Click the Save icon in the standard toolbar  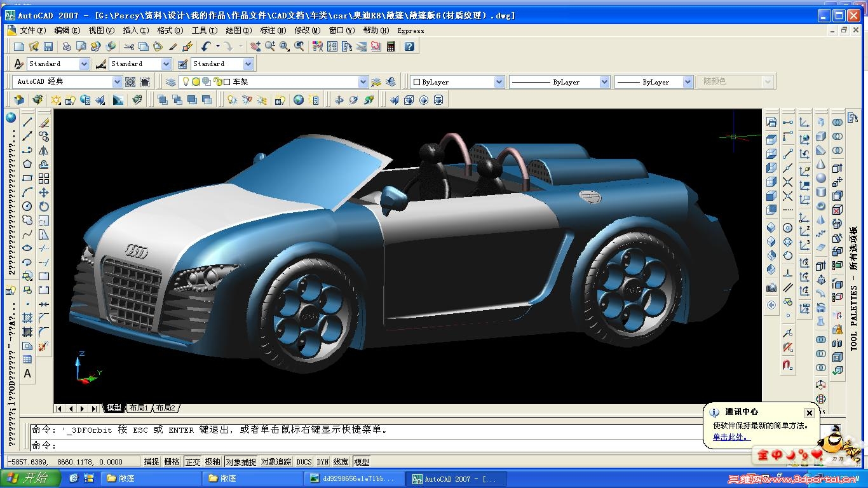coord(48,46)
